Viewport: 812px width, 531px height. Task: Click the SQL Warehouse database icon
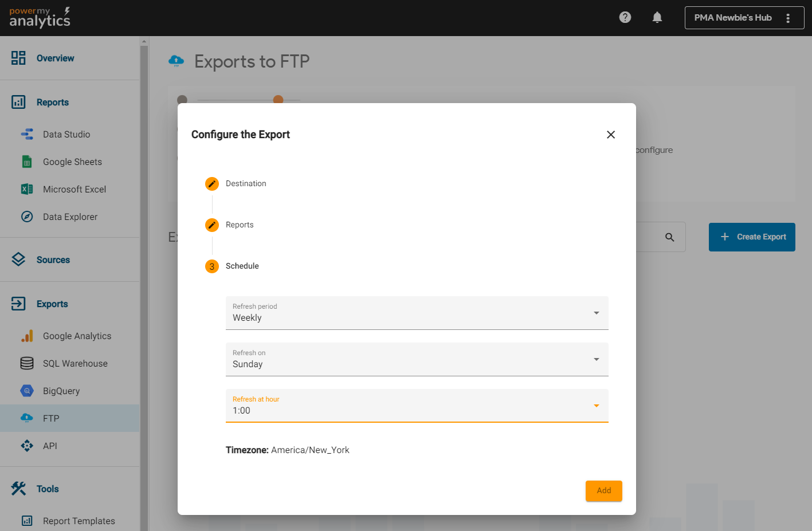[27, 364]
